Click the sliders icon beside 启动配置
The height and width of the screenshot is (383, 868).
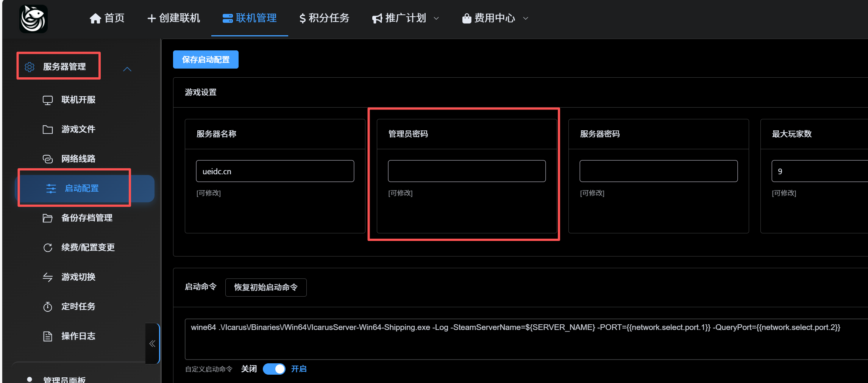click(51, 189)
